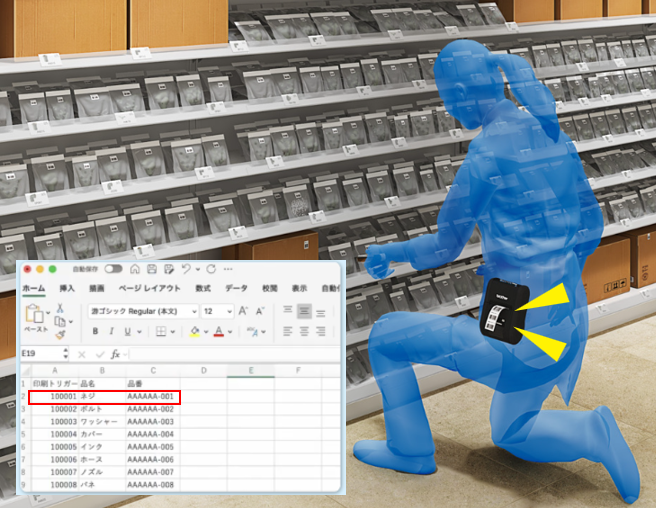The height and width of the screenshot is (508, 656).
Task: Switch to the 挿入 tab
Action: coord(67,288)
